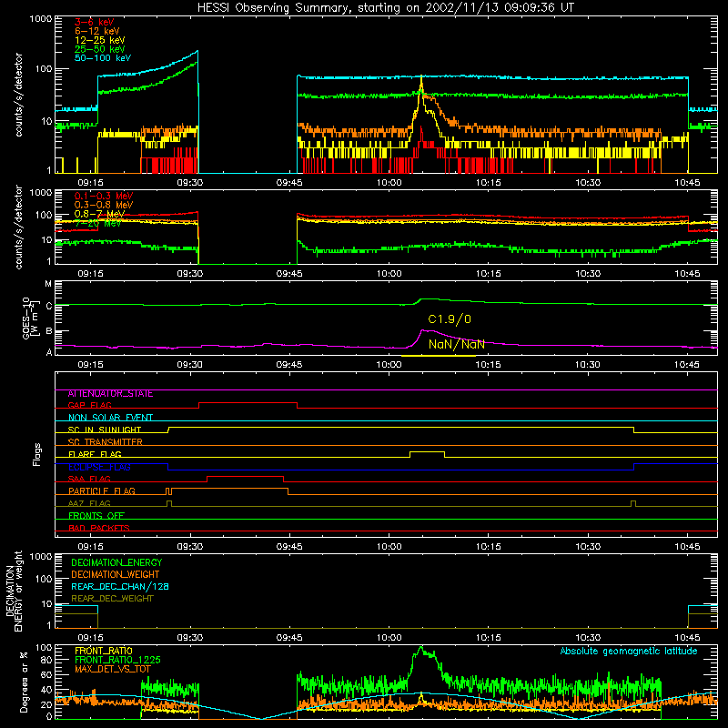Screen dimensions: 728x728
Task: Click the DECIMATION ENERGY or weight axis title
Action: (x=14, y=591)
